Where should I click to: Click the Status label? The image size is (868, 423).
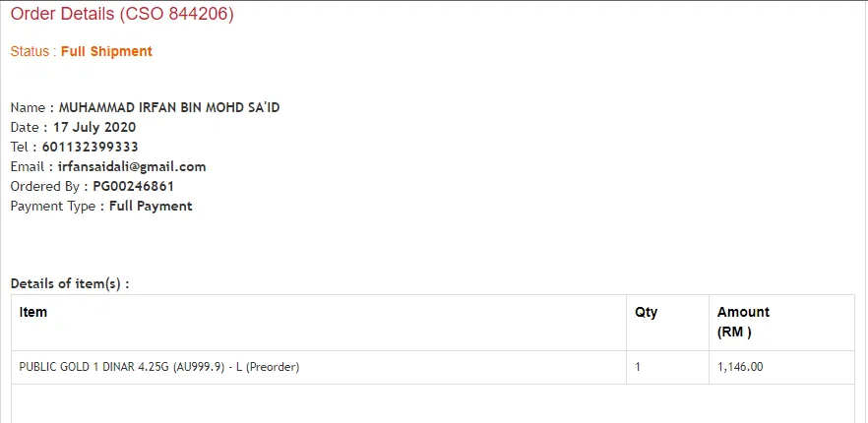30,51
